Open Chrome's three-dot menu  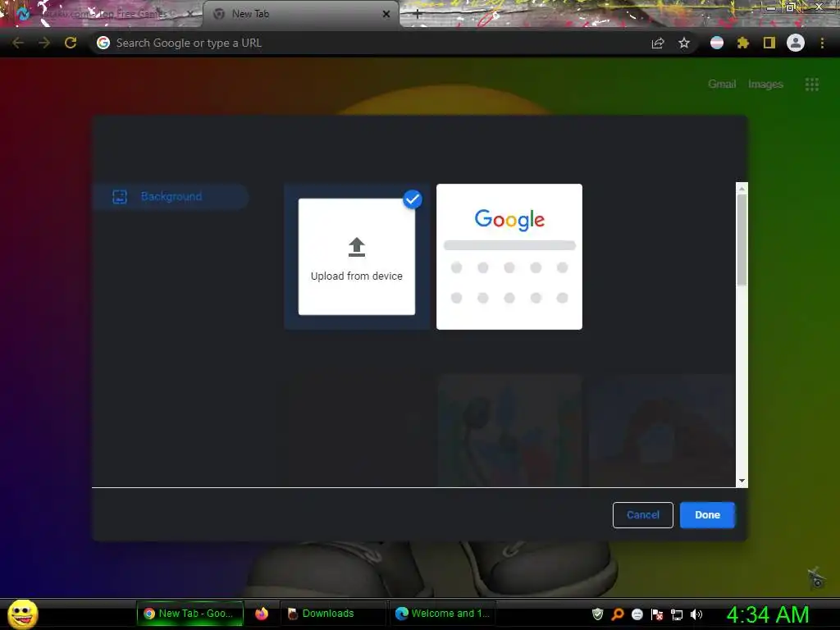[822, 43]
